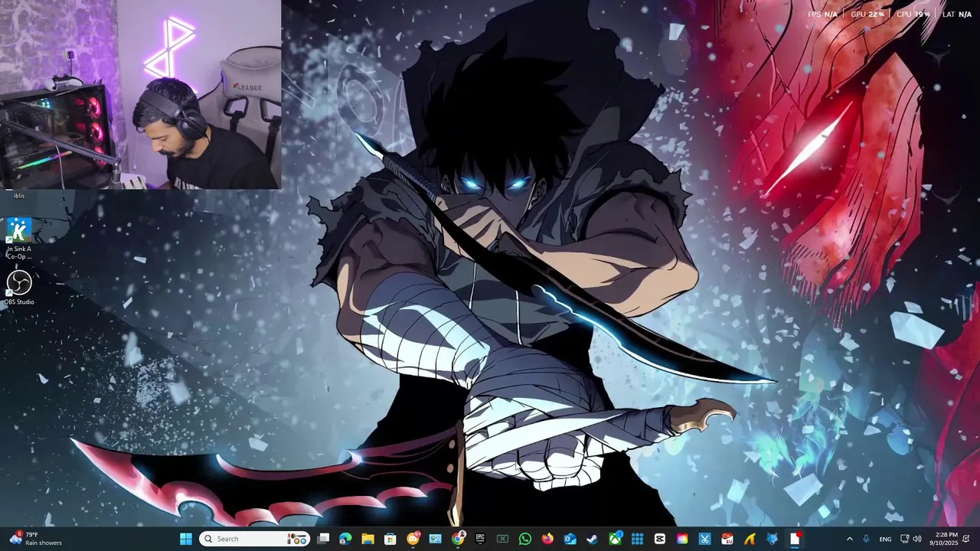
Task: Open CapCut from the taskbar
Action: click(659, 539)
